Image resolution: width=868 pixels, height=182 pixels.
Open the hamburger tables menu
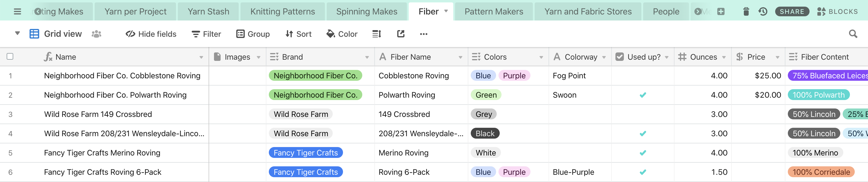tap(17, 11)
